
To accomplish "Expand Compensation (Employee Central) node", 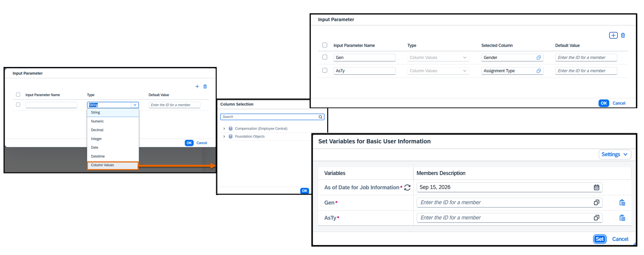I will (x=224, y=129).
